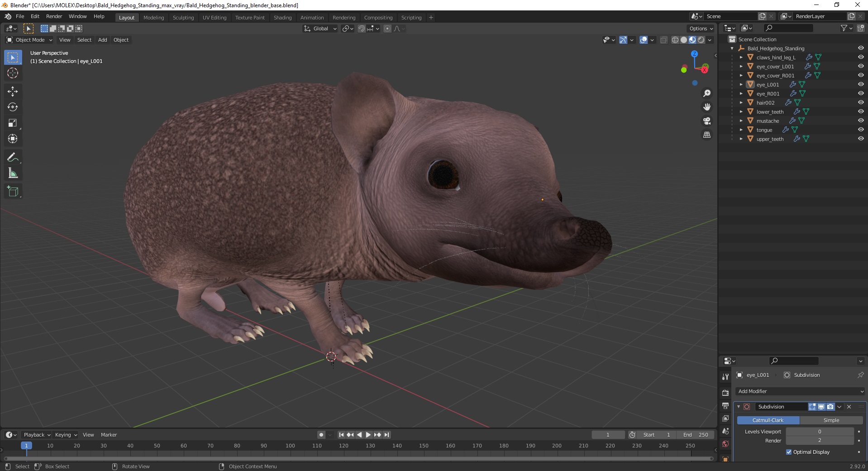The width and height of the screenshot is (868, 471).
Task: Activate the Annotate pencil tool
Action: point(13,158)
